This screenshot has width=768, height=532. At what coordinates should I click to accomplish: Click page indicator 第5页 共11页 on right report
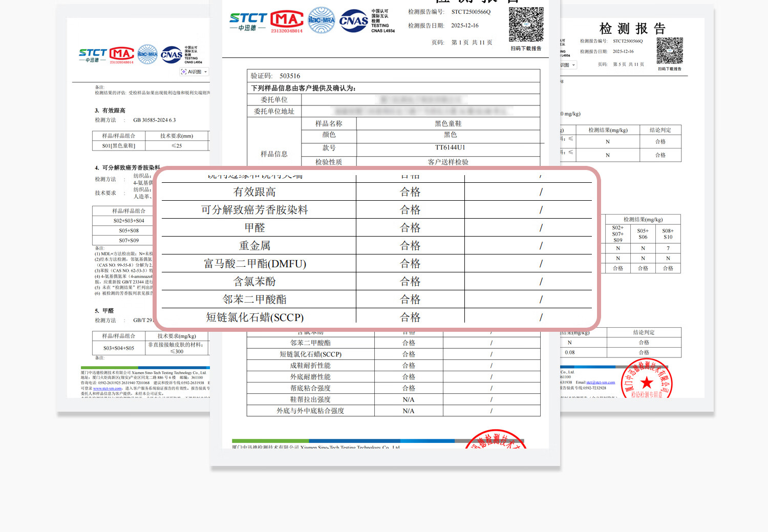pos(629,65)
